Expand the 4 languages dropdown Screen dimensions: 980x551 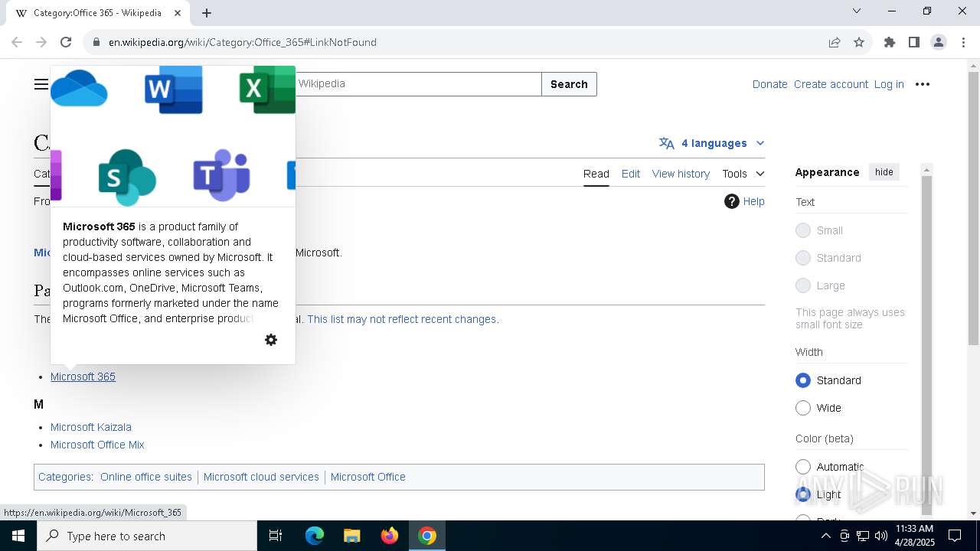click(x=711, y=143)
